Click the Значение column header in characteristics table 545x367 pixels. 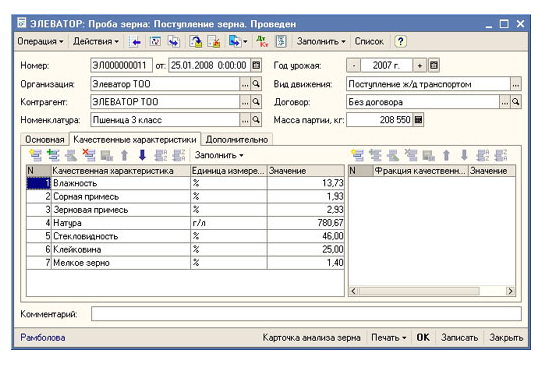(306, 171)
